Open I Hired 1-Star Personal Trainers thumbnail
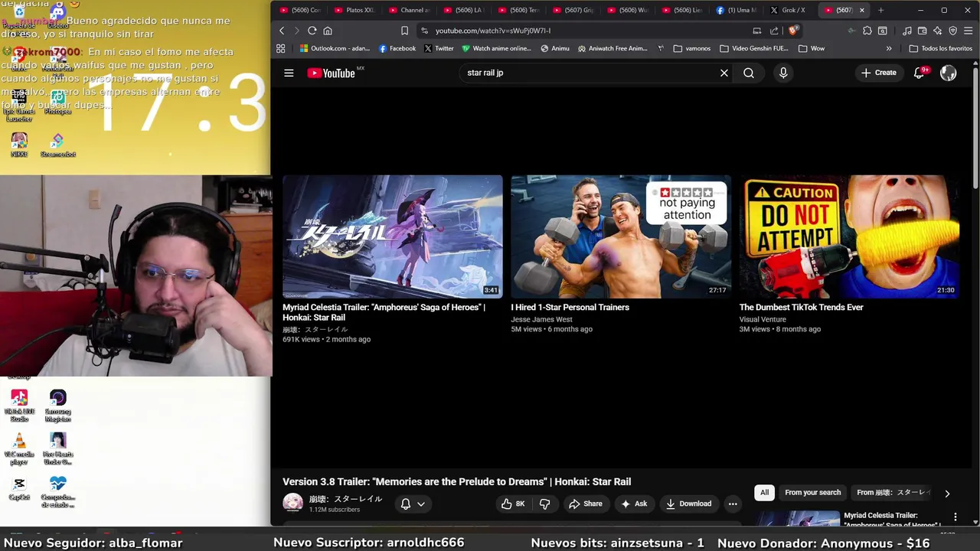Image resolution: width=980 pixels, height=551 pixels. click(x=621, y=236)
